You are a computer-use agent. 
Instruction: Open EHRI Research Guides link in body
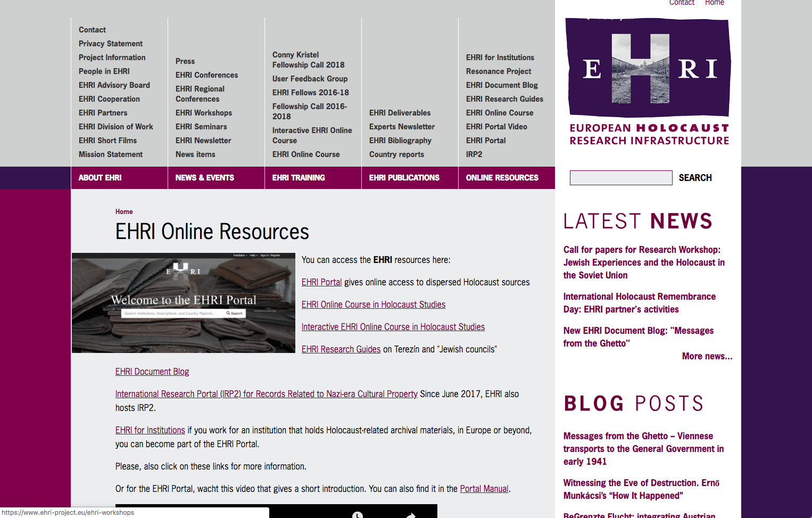pos(341,349)
